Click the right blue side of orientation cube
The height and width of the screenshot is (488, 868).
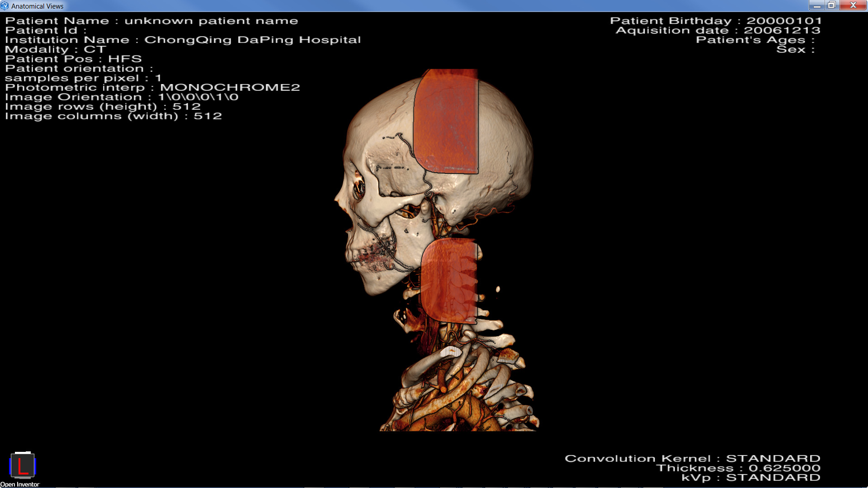34,466
